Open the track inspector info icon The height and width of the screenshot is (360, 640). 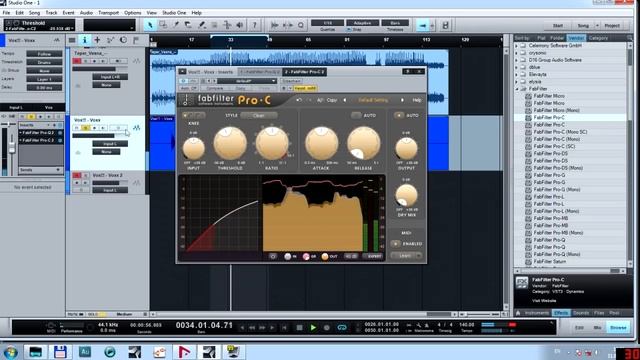click(x=84, y=40)
